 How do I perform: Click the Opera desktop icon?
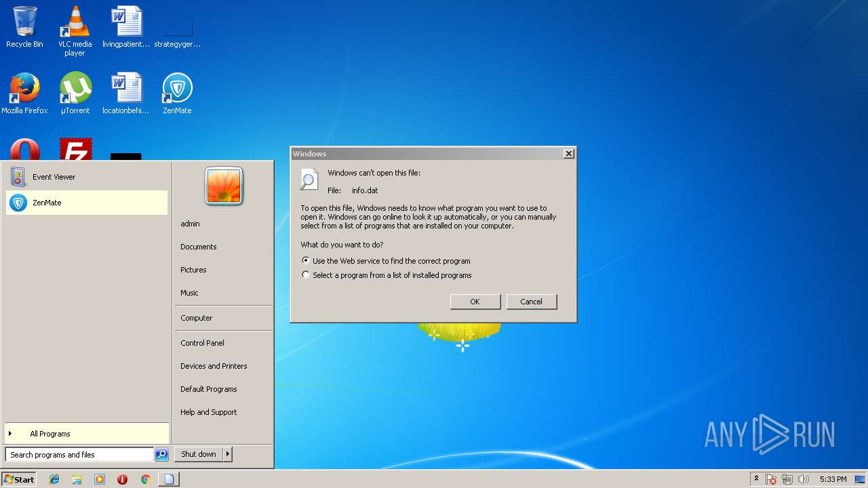[24, 149]
